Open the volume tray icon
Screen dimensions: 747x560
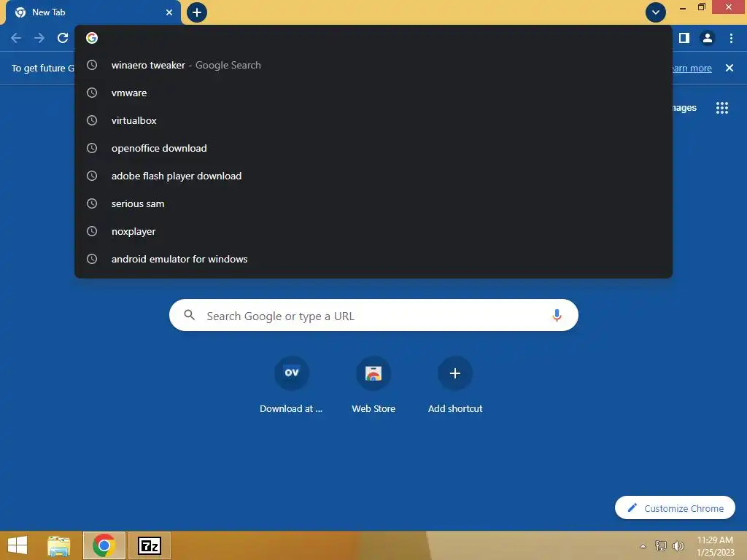click(678, 545)
